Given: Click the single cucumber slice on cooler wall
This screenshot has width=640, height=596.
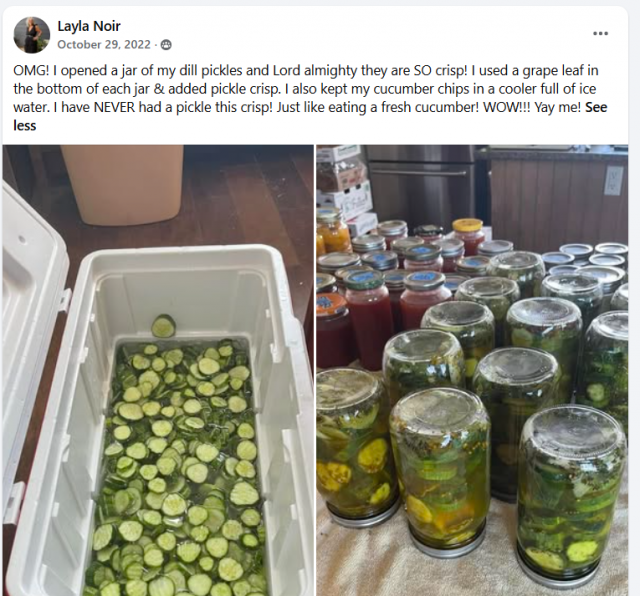Looking at the screenshot, I should coord(163,326).
